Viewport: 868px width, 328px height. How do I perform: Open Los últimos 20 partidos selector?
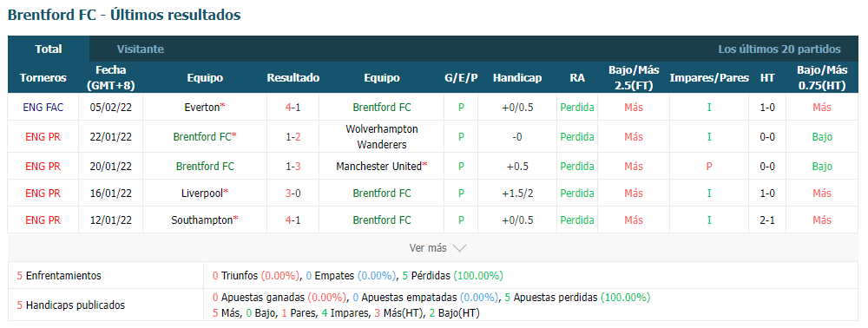pos(779,49)
